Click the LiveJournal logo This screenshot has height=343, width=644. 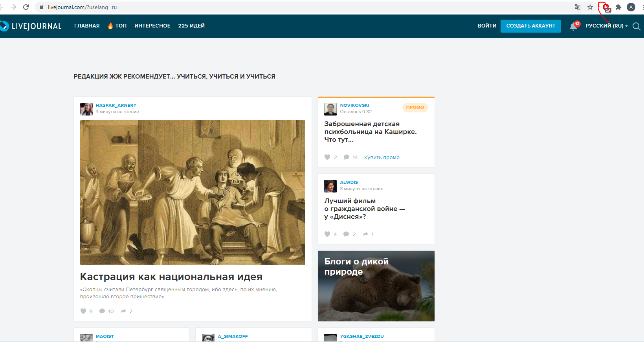(31, 26)
